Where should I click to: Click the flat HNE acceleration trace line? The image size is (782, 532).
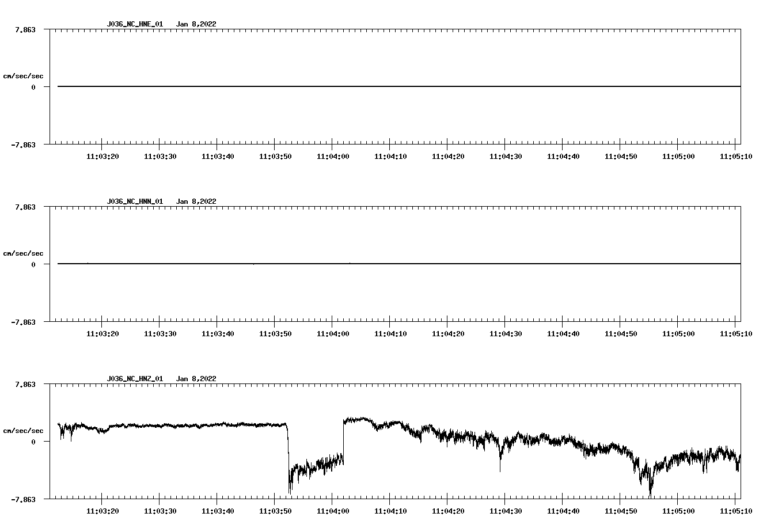[399, 86]
